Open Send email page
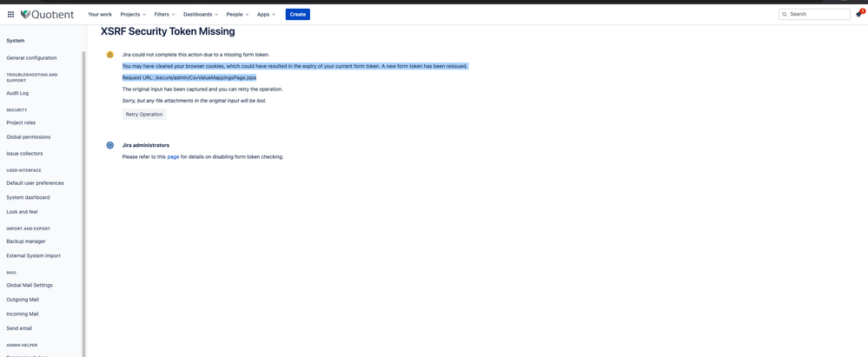The width and height of the screenshot is (868, 357). coord(19,328)
